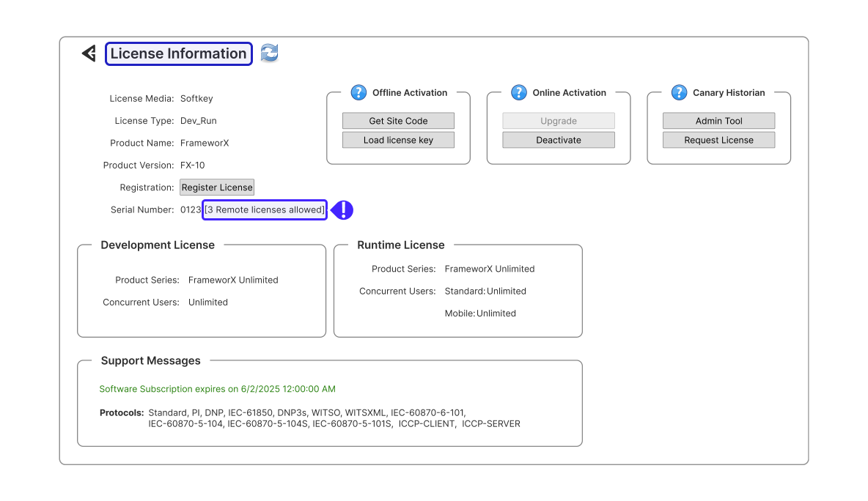The image size is (868, 501).
Task: Click the Development License group title
Action: (x=158, y=245)
